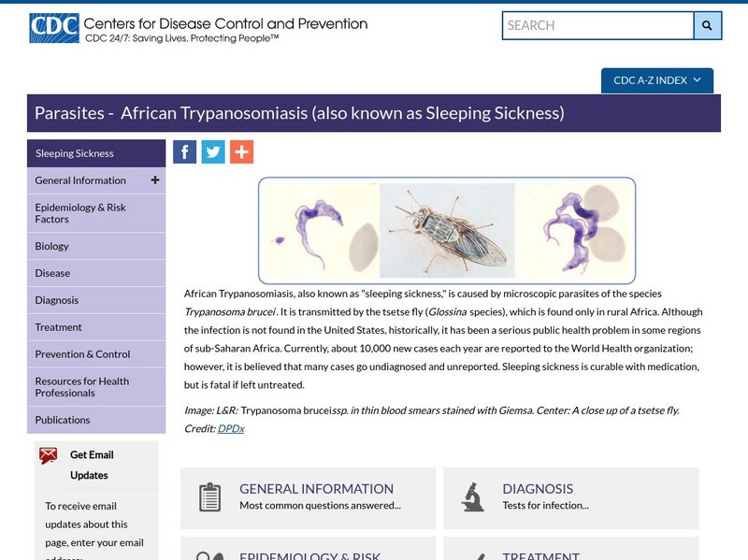Viewport: 748px width, 560px height.
Task: Click the Diagnosis microscope icon
Action: [x=473, y=496]
